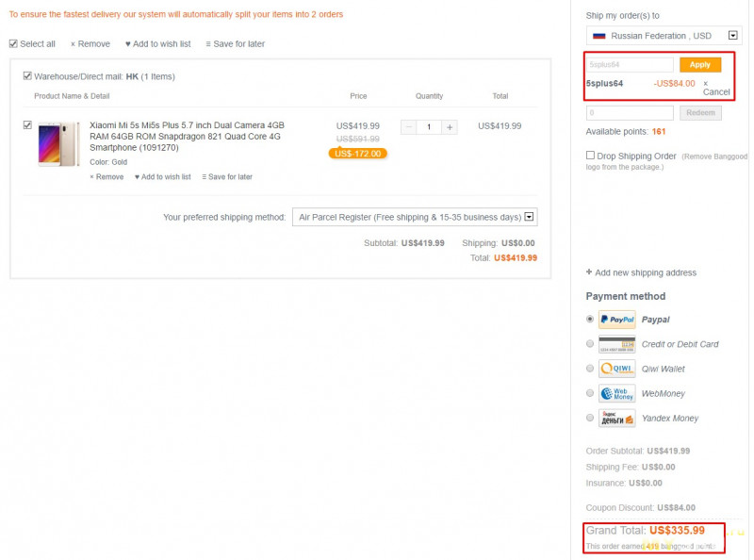Click the Grand Total US$335.99 amount
This screenshot has height=560, width=754.
pyautogui.click(x=677, y=530)
